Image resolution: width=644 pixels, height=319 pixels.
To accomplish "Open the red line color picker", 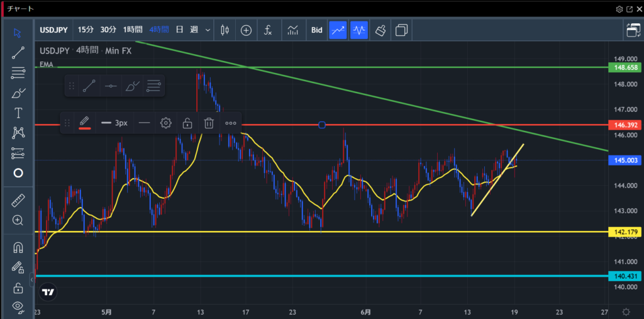I will pos(85,123).
